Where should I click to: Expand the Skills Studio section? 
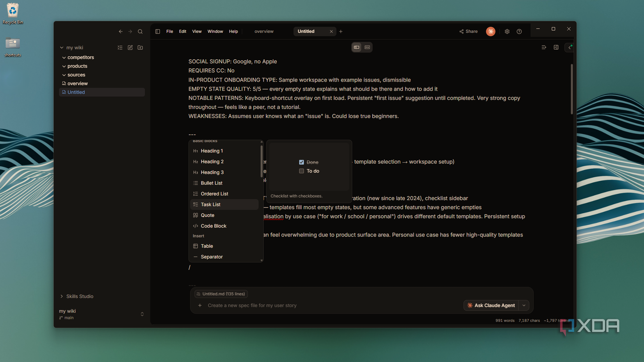point(62,296)
